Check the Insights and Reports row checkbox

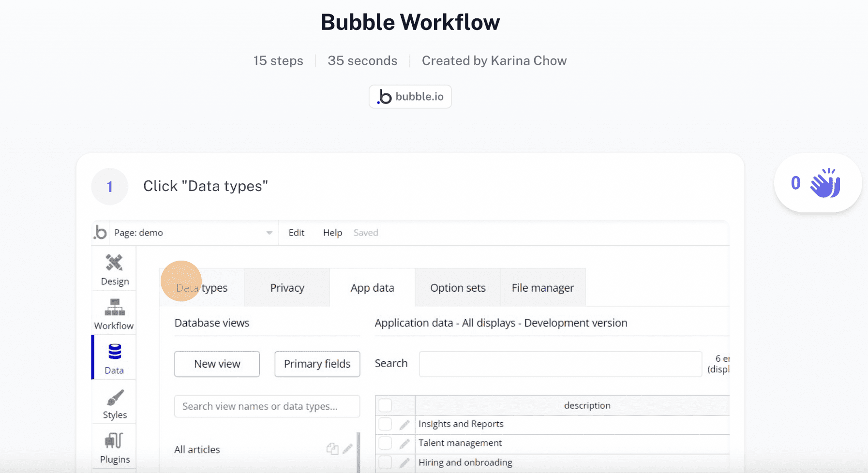pyautogui.click(x=385, y=423)
